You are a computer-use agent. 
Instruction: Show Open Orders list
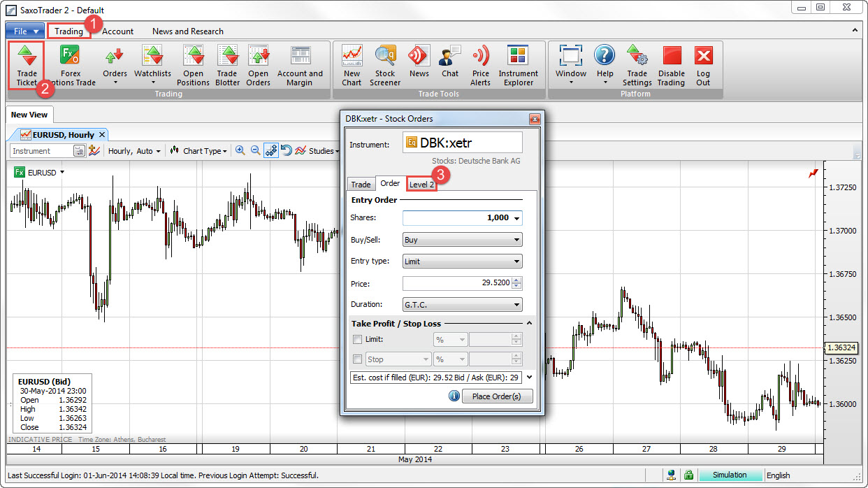[259, 65]
